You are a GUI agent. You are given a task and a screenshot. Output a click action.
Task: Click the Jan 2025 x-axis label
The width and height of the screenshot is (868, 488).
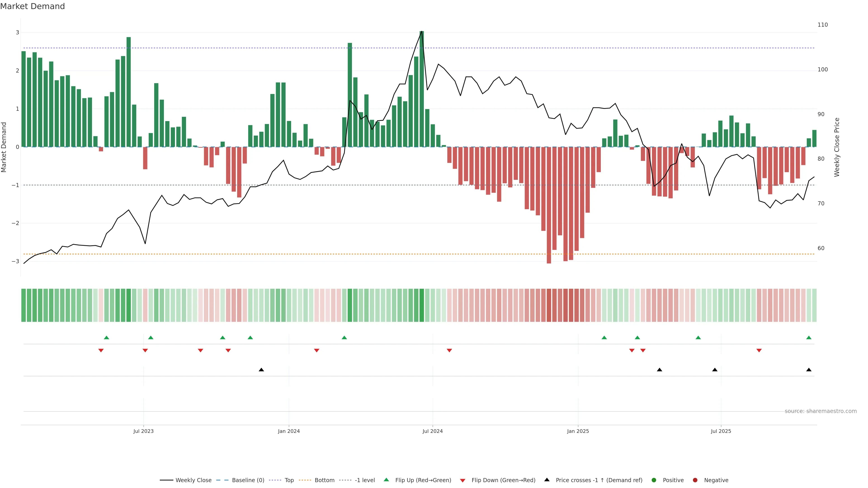(x=578, y=431)
